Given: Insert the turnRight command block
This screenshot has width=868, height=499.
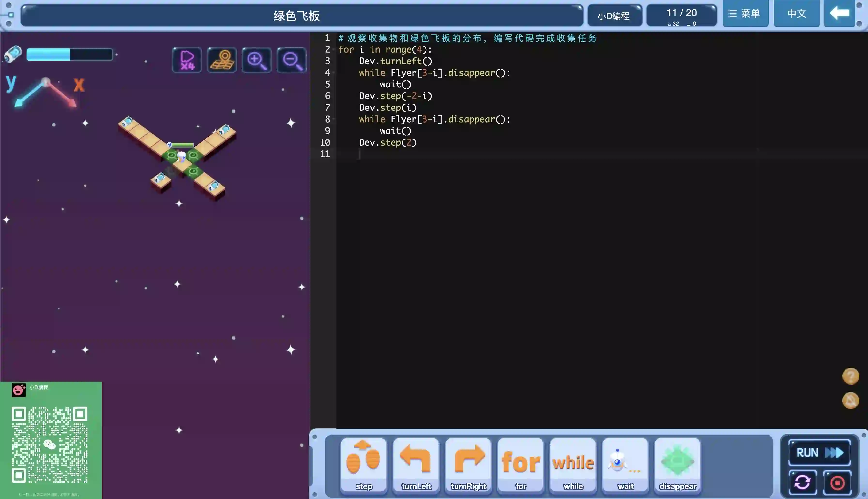Looking at the screenshot, I should (x=468, y=465).
